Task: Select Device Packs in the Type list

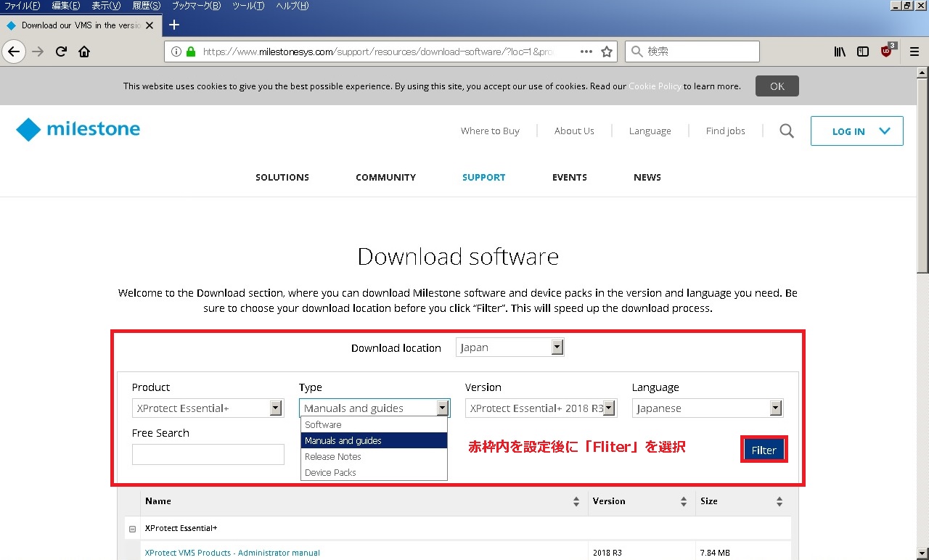Action: (374, 473)
